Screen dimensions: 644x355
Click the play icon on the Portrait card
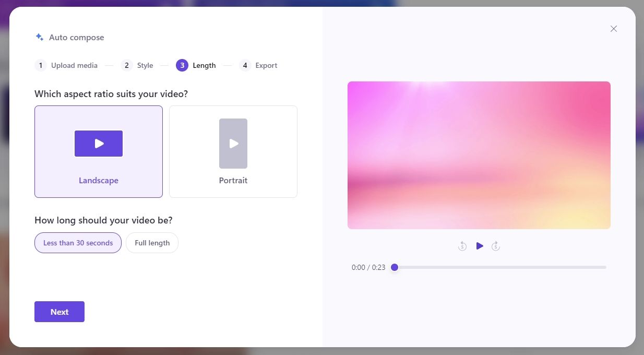tap(233, 144)
